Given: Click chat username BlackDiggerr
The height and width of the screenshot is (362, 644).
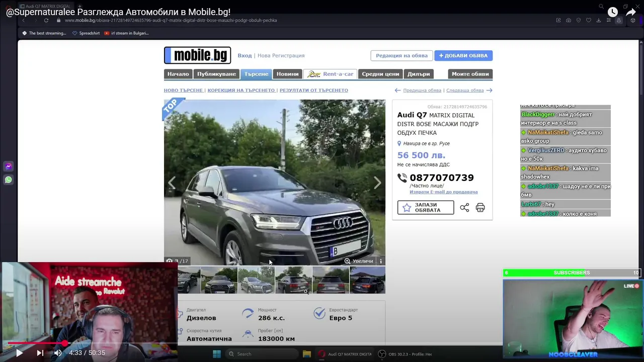Looking at the screenshot, I should click(538, 115).
